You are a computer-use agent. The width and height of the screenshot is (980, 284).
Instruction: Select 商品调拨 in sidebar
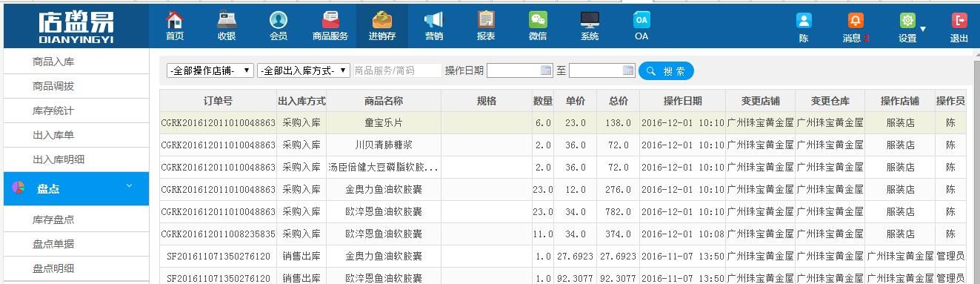[53, 86]
